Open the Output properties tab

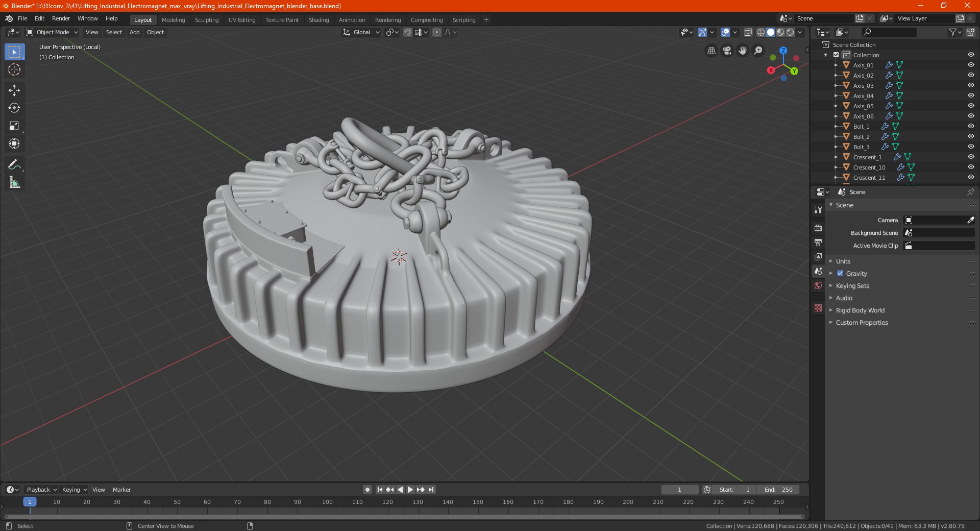click(x=818, y=242)
